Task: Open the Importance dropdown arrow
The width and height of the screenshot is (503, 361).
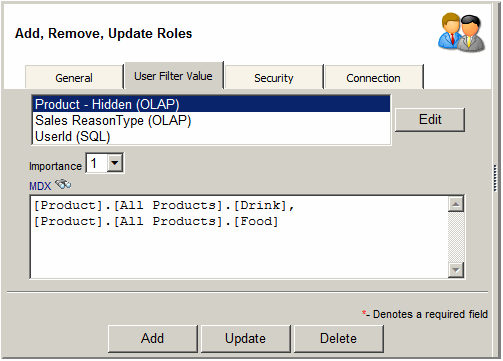Action: tap(115, 163)
